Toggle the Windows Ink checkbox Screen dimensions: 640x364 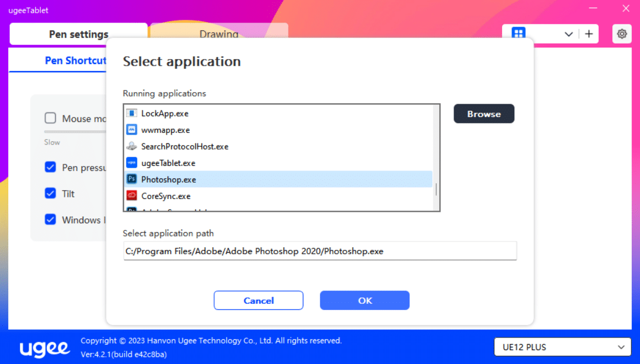(x=50, y=219)
